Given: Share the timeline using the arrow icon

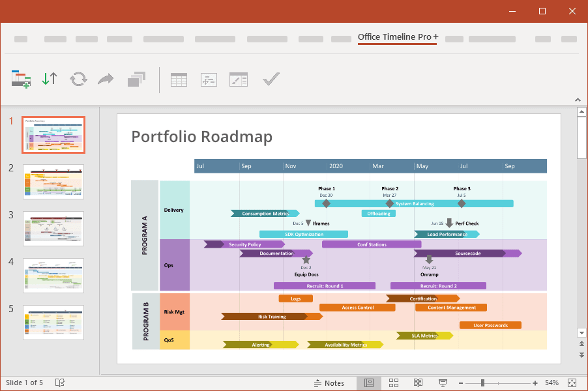Looking at the screenshot, I should pyautogui.click(x=106, y=79).
